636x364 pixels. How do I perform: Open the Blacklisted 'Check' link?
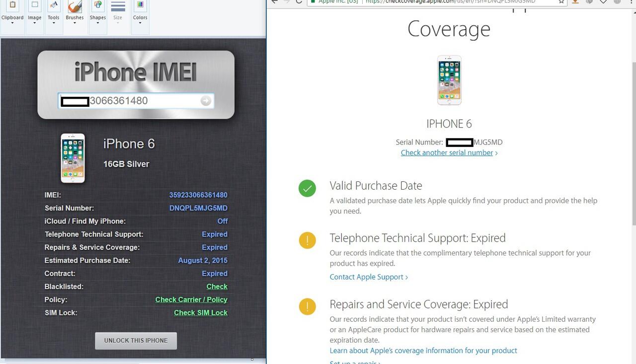(217, 287)
